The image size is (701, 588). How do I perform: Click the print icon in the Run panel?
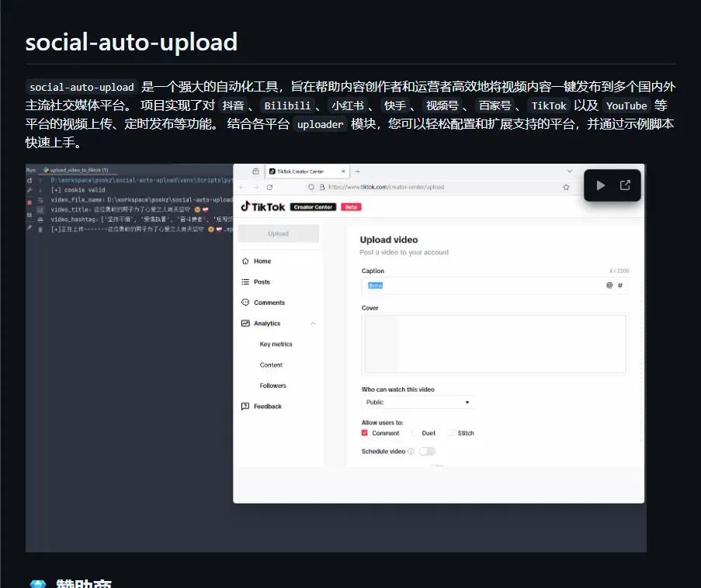click(x=40, y=220)
